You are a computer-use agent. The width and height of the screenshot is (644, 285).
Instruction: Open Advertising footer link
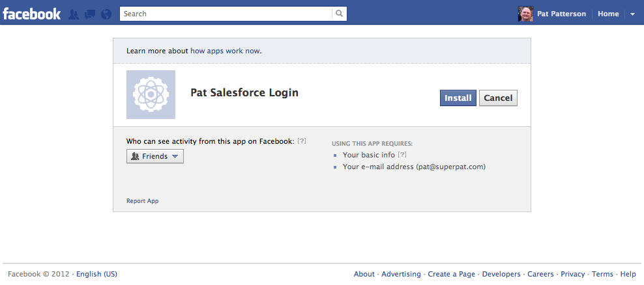tap(401, 274)
